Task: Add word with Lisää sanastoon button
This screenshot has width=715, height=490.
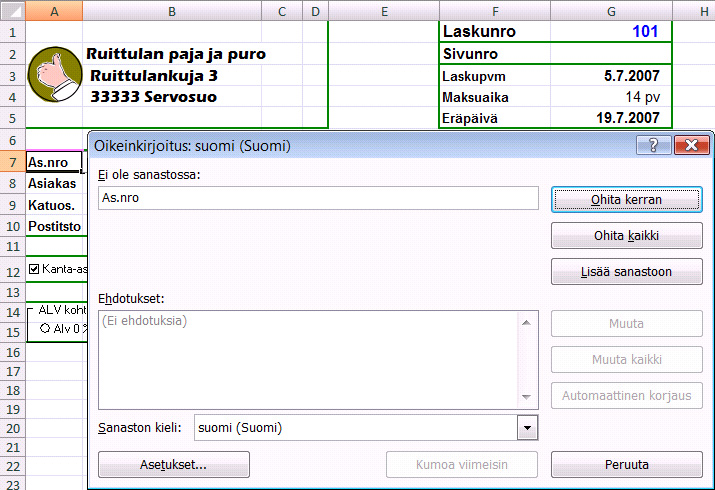Action: 627,272
